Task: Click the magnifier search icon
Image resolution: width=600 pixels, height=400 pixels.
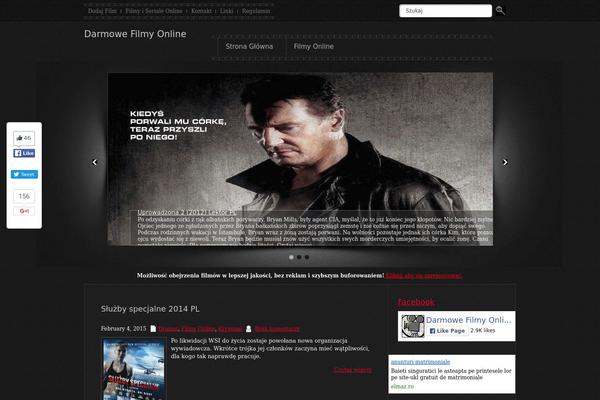Action: pos(500,11)
